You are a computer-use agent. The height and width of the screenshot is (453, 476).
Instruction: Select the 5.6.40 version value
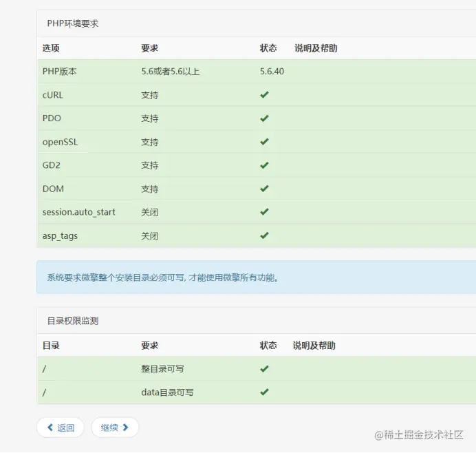[272, 72]
